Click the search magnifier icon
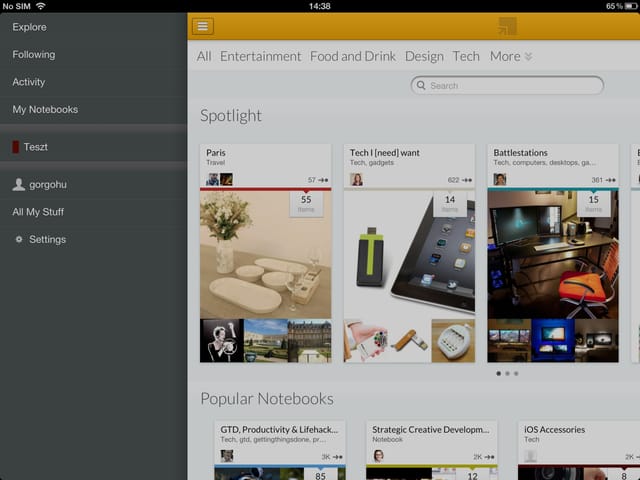640x480 pixels. [421, 85]
